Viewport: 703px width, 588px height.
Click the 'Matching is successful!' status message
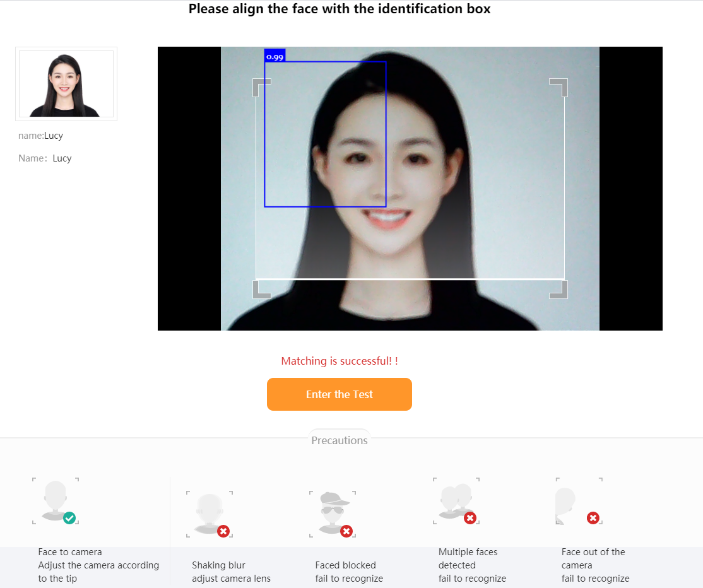[x=340, y=361]
